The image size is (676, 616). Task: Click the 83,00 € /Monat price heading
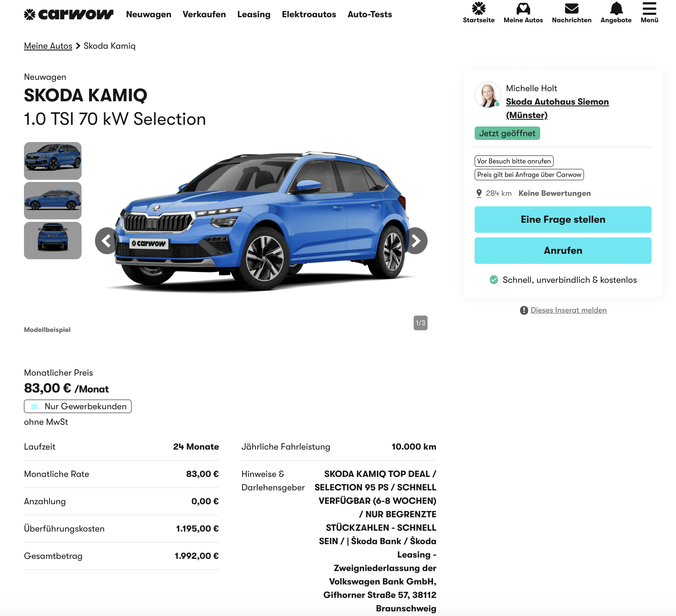click(66, 388)
